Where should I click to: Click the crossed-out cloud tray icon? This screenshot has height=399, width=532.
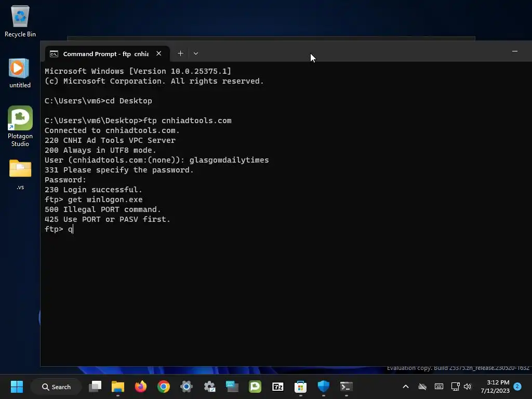pos(422,387)
